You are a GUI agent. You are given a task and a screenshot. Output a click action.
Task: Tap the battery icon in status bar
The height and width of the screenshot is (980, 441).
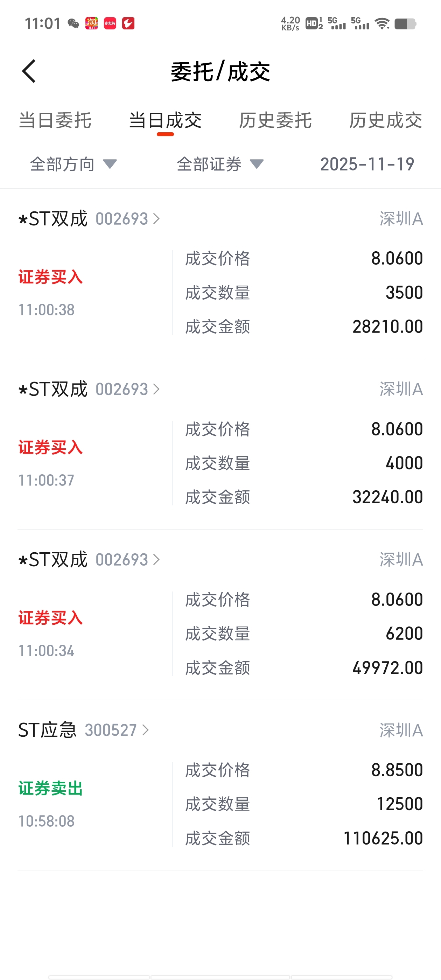point(405,24)
